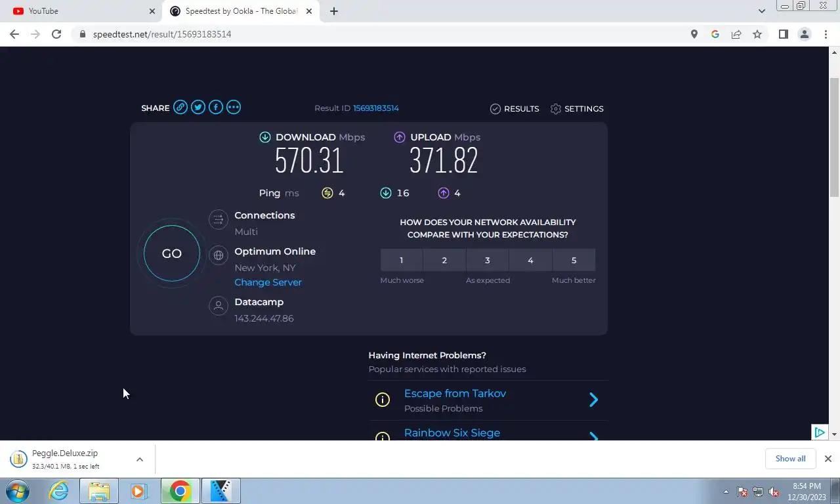Expand the Rainbow Six Siege chevron
Viewport: 840px width, 504px height.
point(593,436)
